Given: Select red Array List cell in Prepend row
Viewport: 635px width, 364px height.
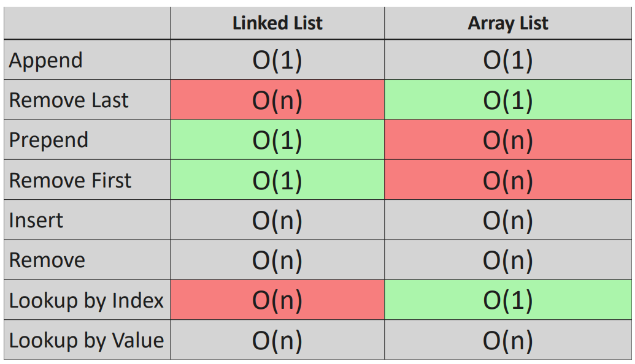Looking at the screenshot, I should (x=508, y=140).
